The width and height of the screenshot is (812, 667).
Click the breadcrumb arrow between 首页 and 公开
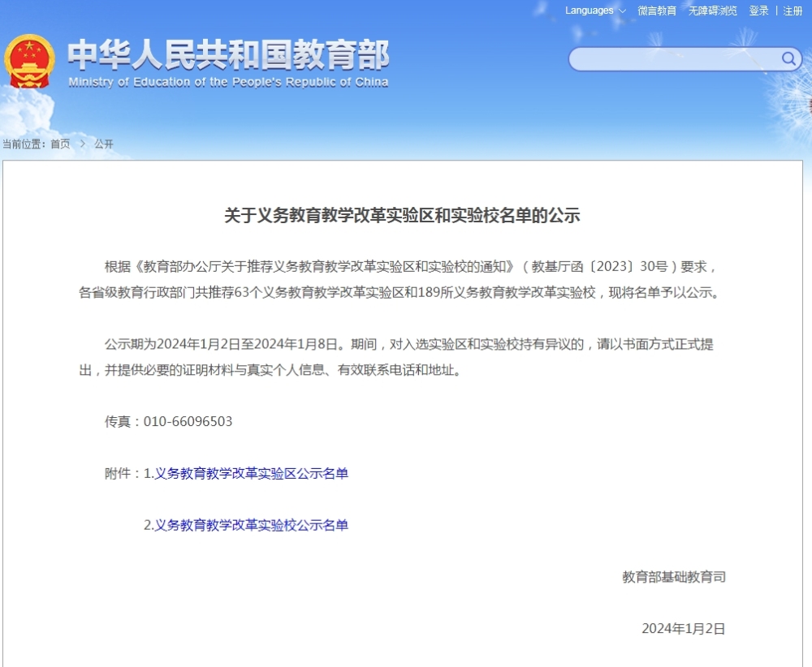(82, 144)
